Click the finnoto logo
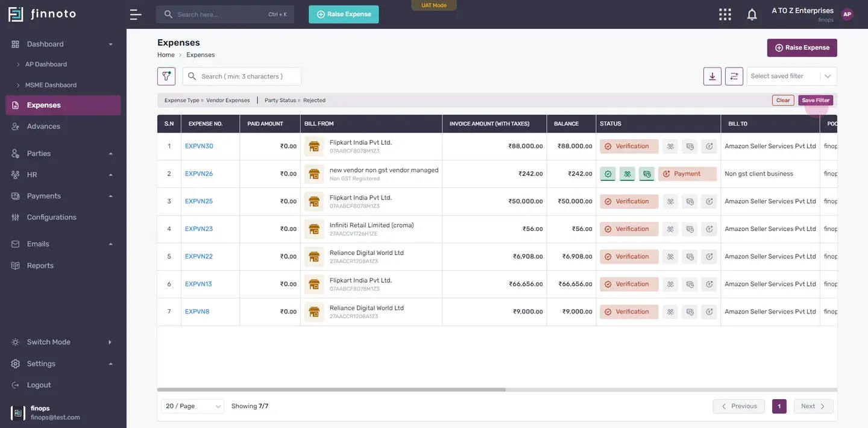 [42, 14]
